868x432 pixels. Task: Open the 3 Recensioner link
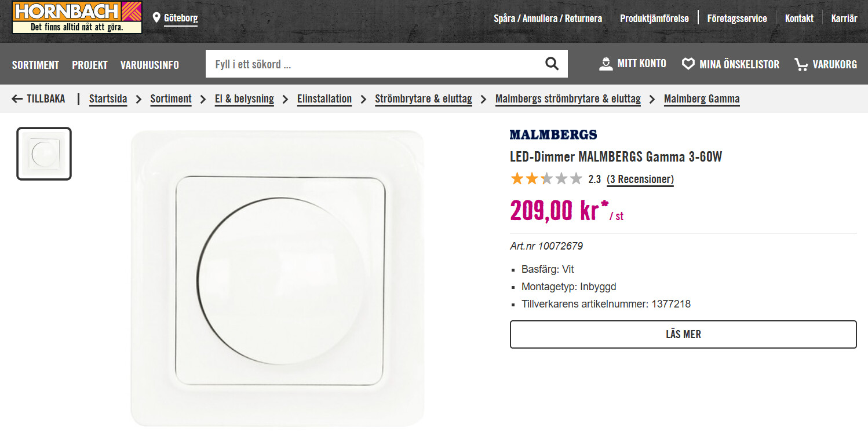(x=640, y=180)
